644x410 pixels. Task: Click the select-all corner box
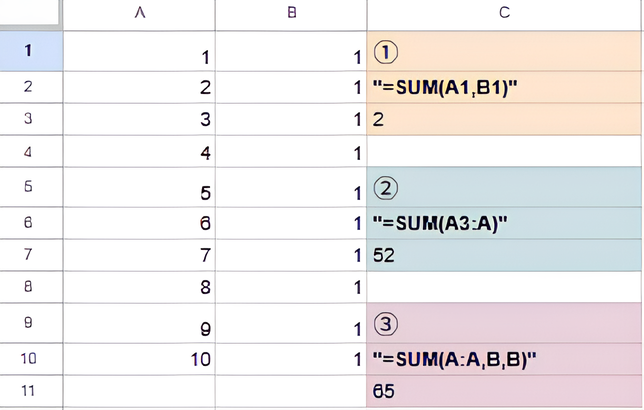[x=31, y=13]
